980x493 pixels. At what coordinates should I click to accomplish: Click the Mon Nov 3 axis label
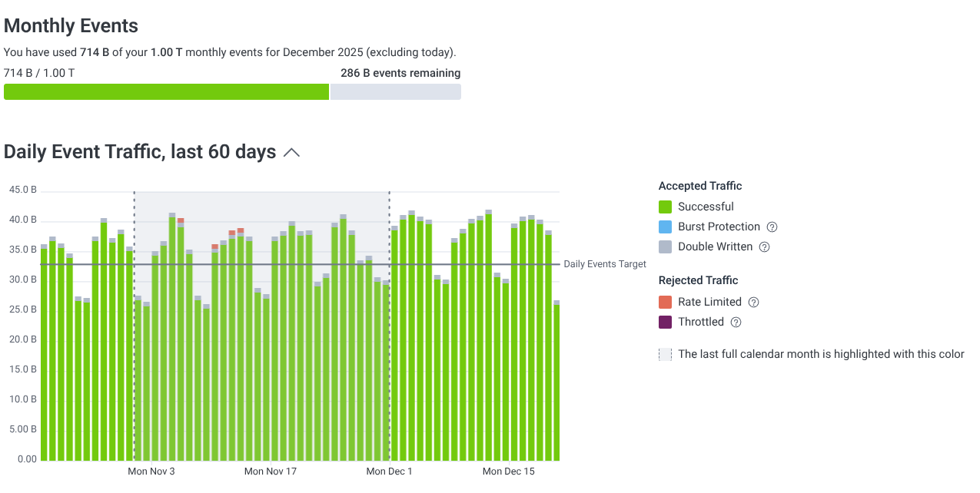(x=151, y=471)
